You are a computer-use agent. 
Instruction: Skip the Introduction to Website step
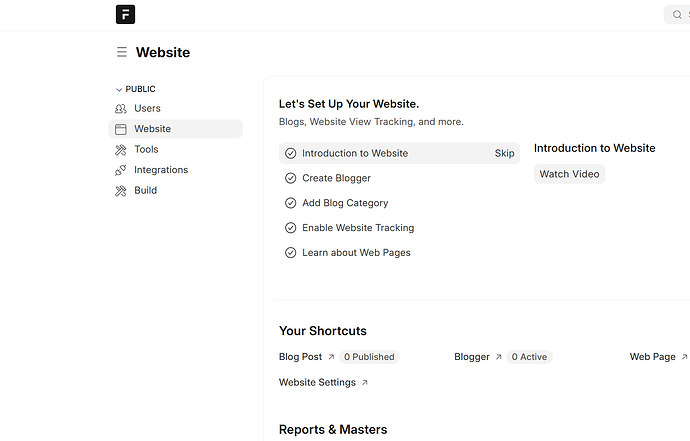(x=504, y=153)
